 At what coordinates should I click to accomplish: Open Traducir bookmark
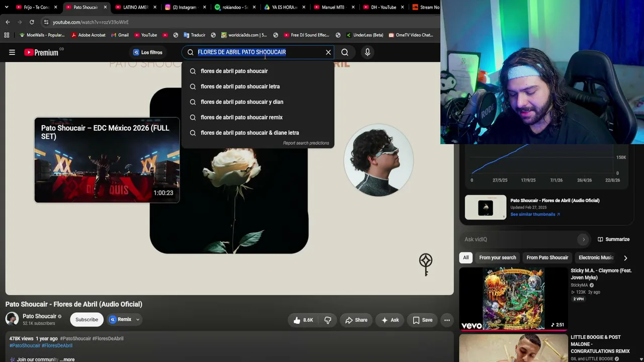click(194, 35)
